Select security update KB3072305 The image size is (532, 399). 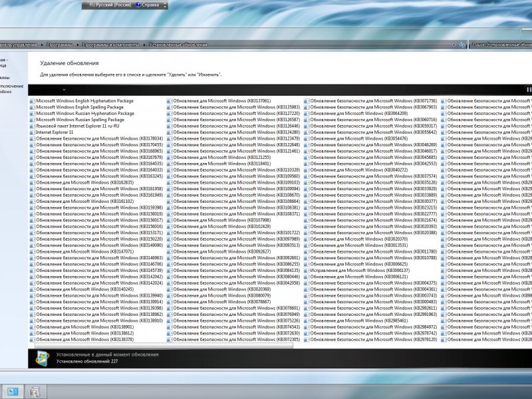(x=233, y=339)
